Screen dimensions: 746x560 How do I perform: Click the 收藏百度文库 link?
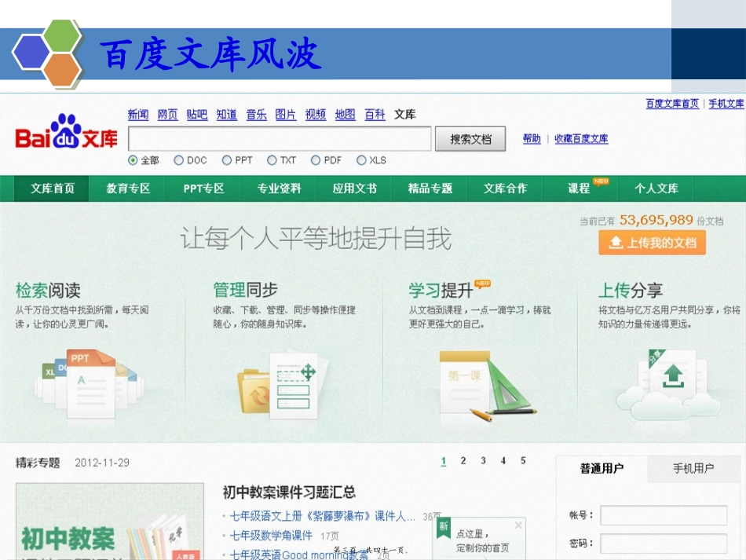coord(581,138)
